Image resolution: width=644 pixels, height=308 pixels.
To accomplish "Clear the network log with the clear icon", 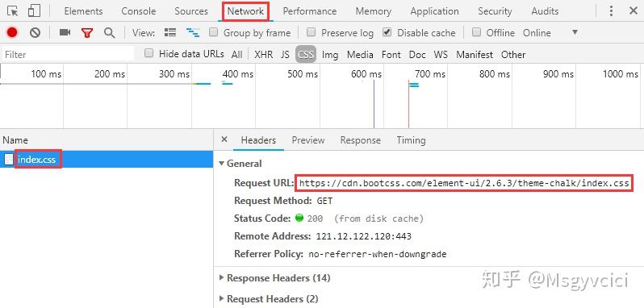I will point(36,32).
